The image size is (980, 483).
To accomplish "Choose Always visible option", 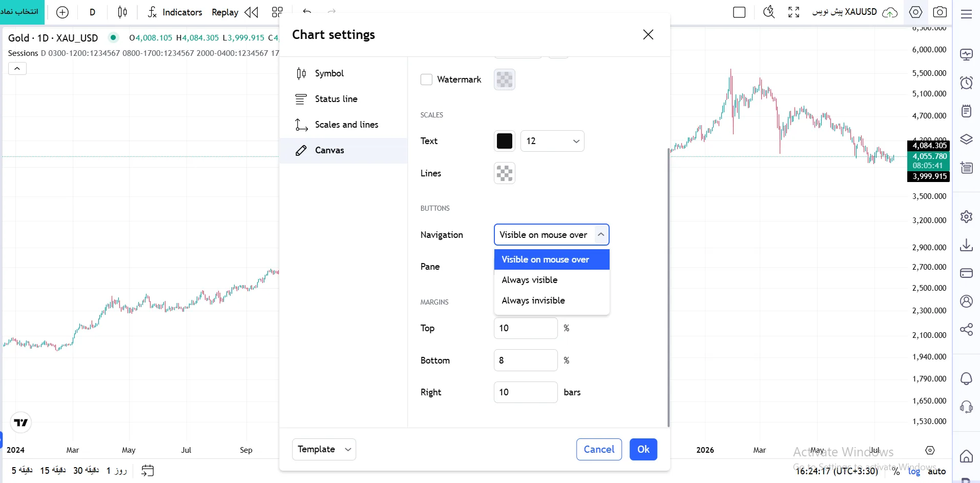I will 552,280.
